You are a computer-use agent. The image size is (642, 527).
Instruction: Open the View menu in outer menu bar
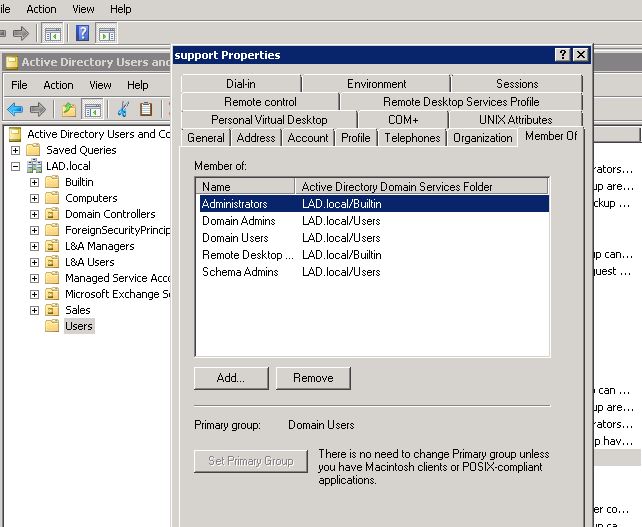(83, 9)
